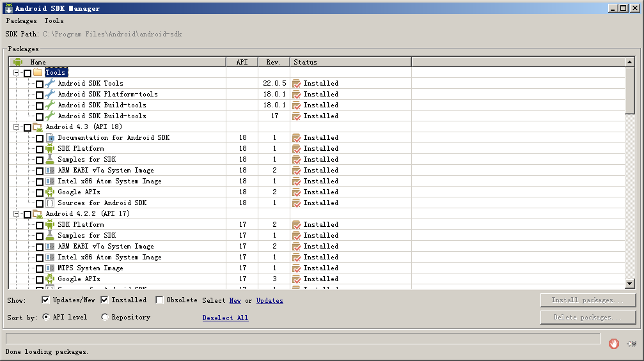Click the scrollbar up arrow in packages list
644x361 pixels.
630,62
